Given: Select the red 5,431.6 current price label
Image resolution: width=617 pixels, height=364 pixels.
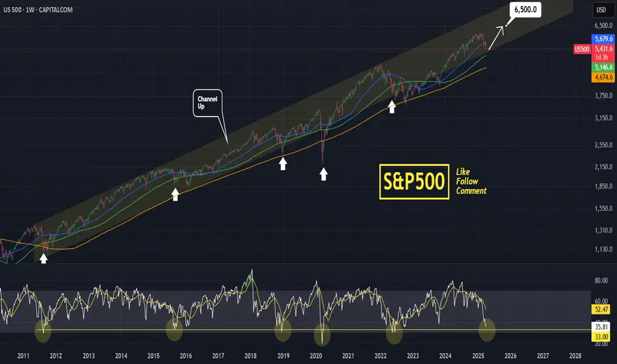Looking at the screenshot, I should (603, 49).
